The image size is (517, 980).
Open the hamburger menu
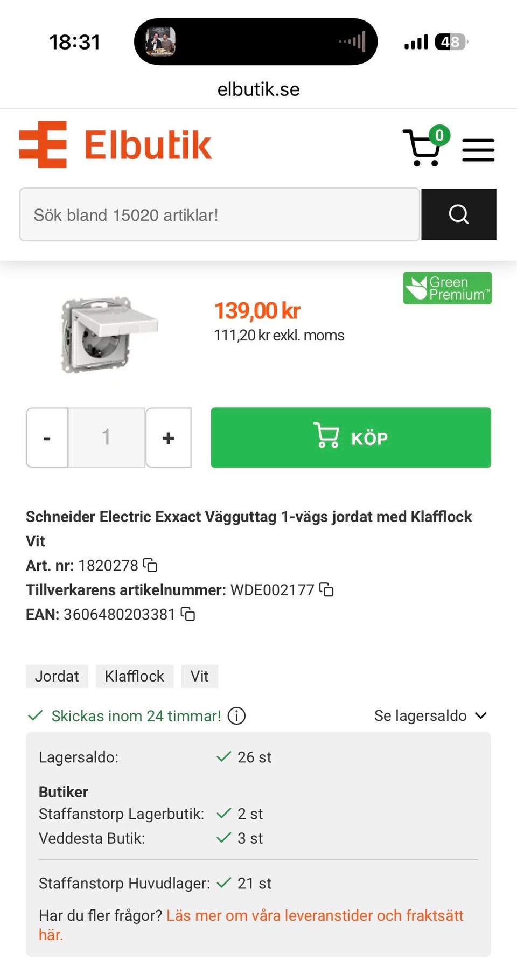click(x=478, y=150)
